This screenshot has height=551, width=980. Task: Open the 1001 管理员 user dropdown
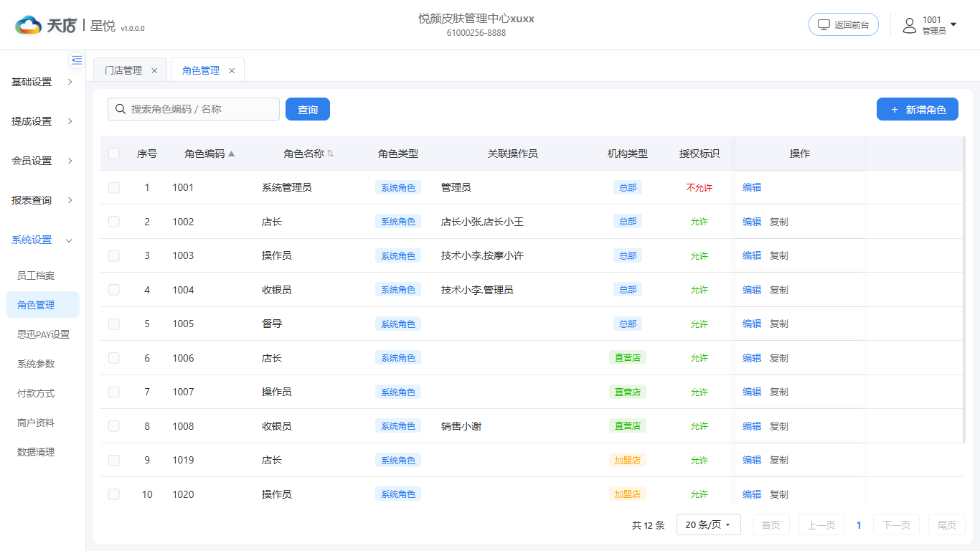click(930, 26)
